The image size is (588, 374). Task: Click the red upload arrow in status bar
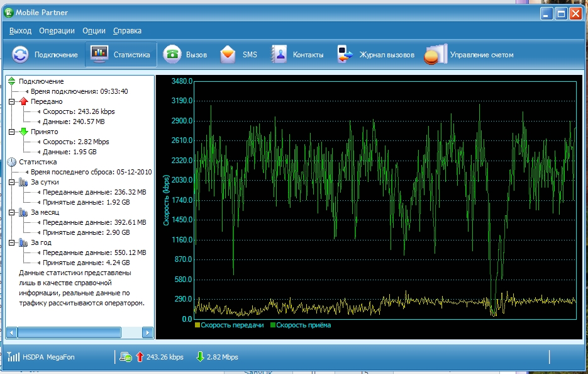[140, 357]
